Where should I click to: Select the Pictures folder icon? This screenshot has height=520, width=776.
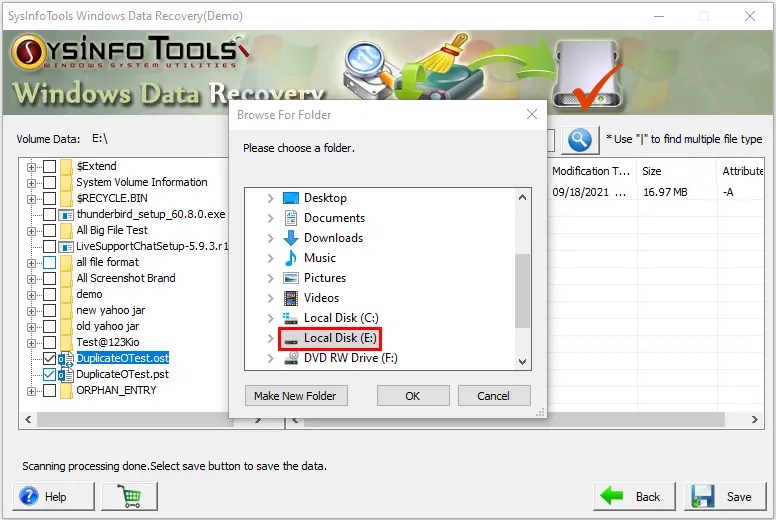click(x=291, y=278)
